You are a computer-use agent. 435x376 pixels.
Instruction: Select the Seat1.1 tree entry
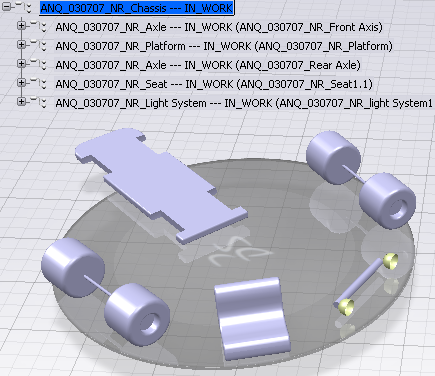(214, 84)
